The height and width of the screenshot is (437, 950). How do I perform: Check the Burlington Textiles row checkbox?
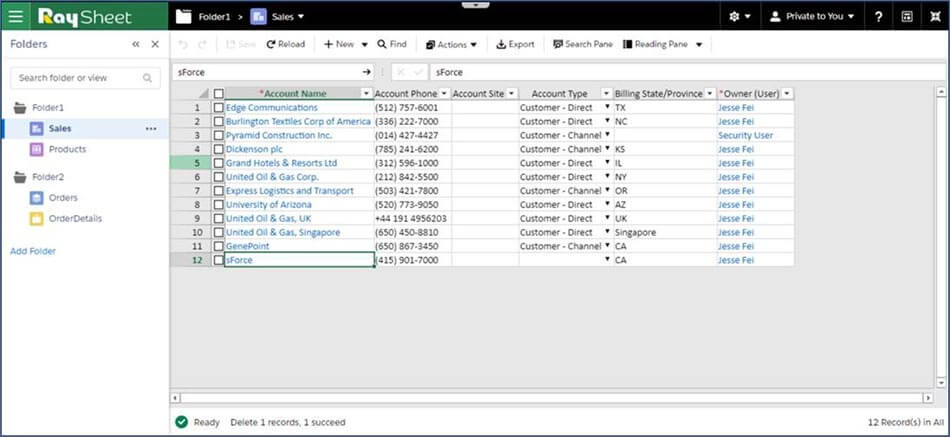pos(219,121)
